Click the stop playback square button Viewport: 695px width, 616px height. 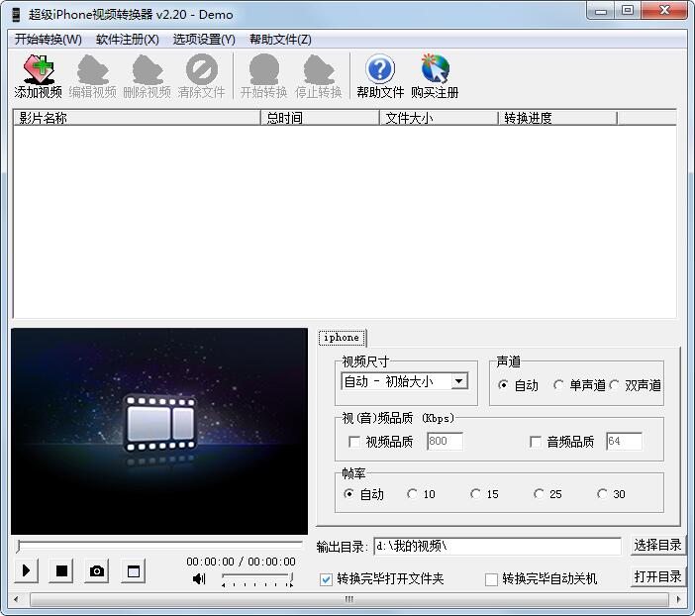(x=61, y=570)
